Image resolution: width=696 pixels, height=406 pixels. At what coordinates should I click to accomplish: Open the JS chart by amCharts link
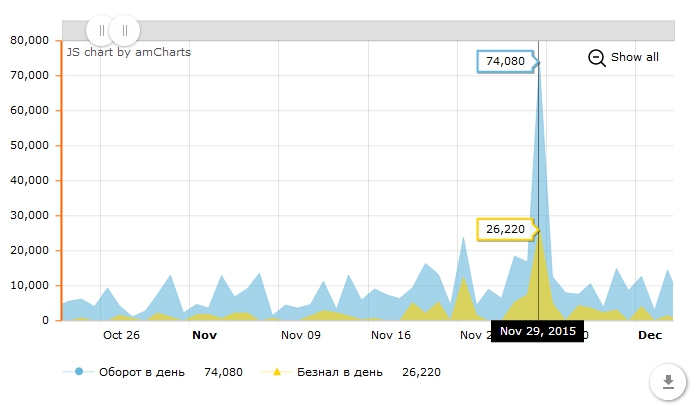click(x=128, y=52)
